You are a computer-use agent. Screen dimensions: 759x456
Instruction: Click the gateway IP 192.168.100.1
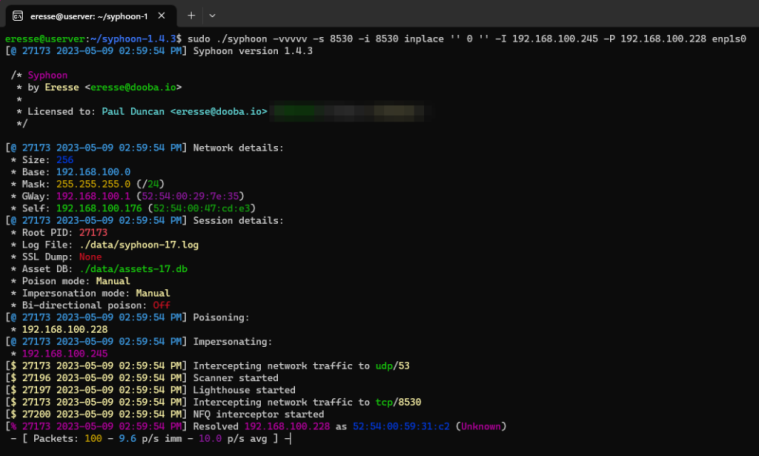93,196
